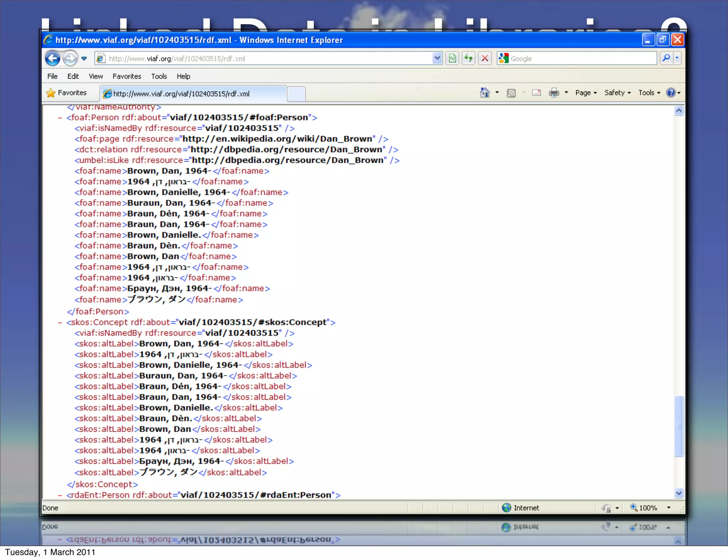Click the Refresh page icon

[469, 58]
